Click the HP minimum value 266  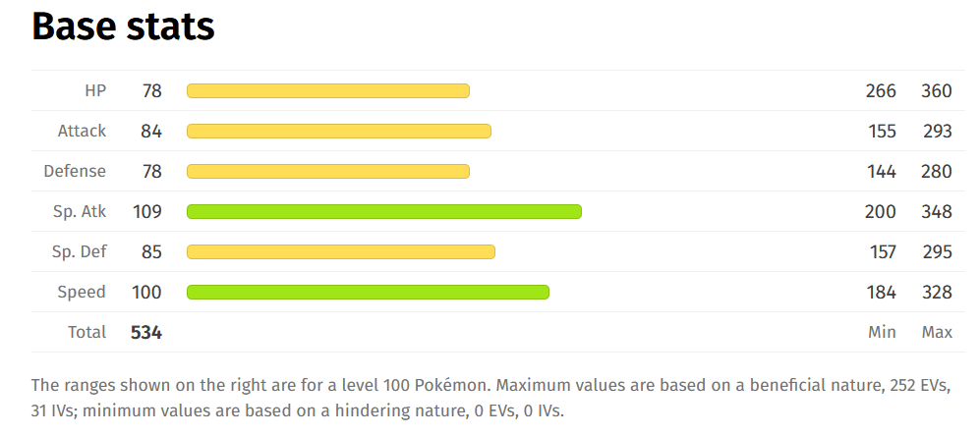coord(881,91)
